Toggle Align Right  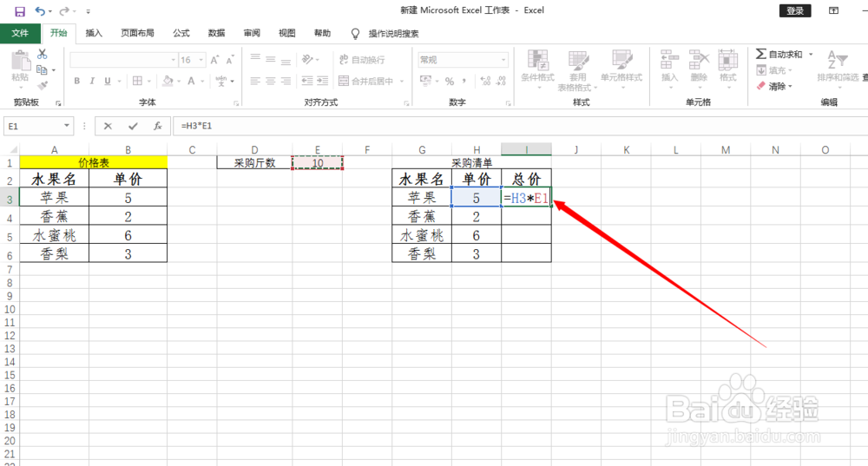tap(286, 81)
